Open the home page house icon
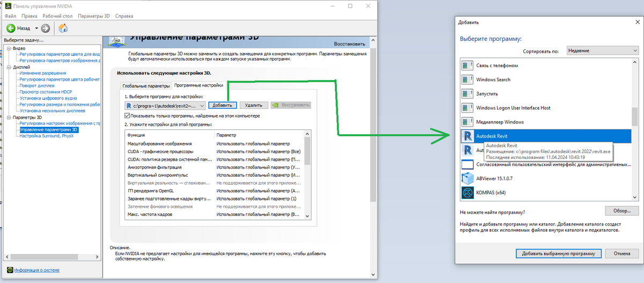644x283 pixels. pyautogui.click(x=63, y=28)
